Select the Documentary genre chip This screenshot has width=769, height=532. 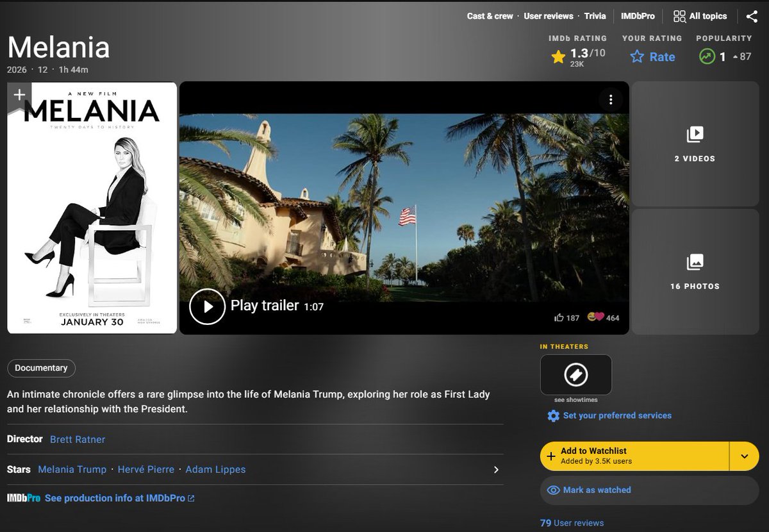[x=41, y=368]
